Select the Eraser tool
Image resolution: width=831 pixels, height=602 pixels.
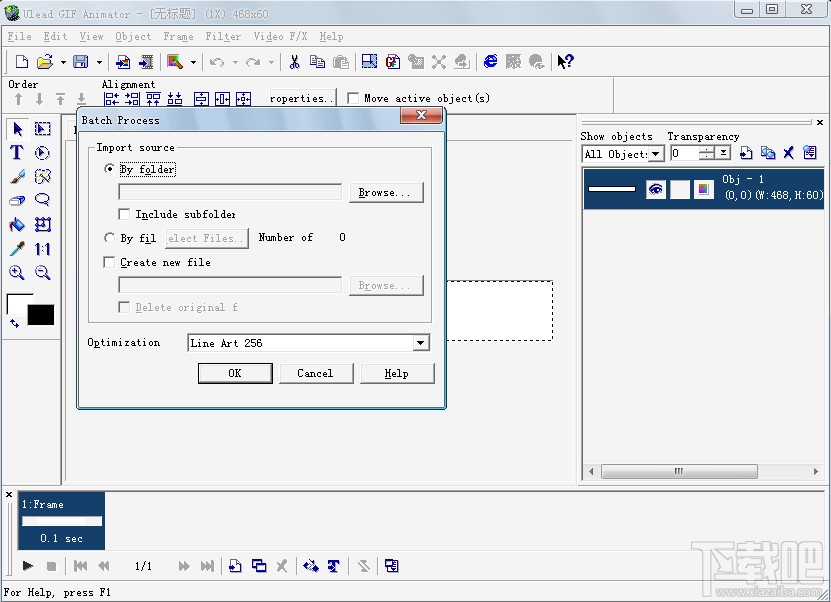[15, 199]
